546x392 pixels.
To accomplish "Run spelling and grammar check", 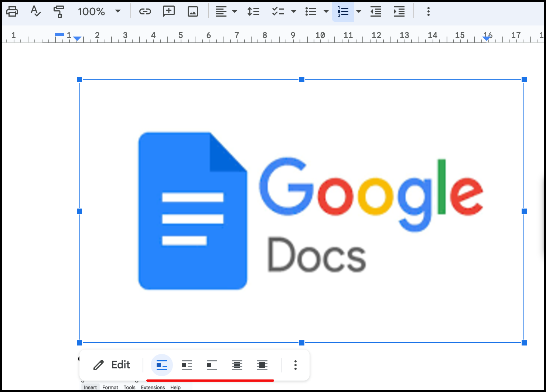I will coord(35,11).
